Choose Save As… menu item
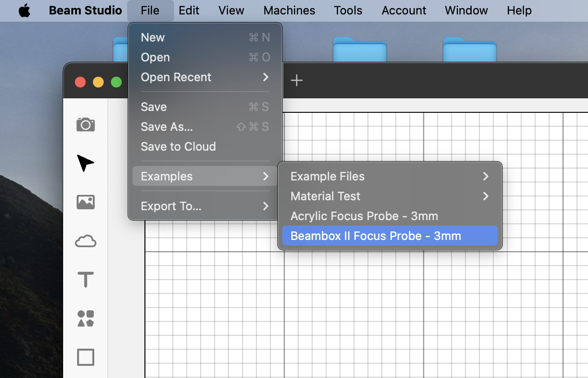588x378 pixels. [205, 127]
